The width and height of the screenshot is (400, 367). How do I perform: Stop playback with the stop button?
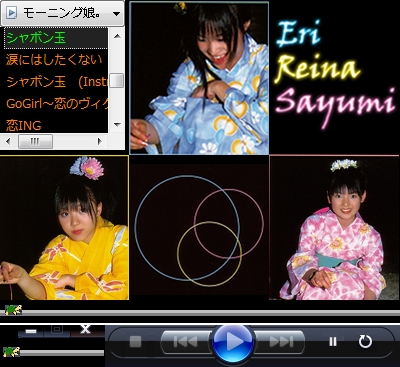click(x=135, y=342)
